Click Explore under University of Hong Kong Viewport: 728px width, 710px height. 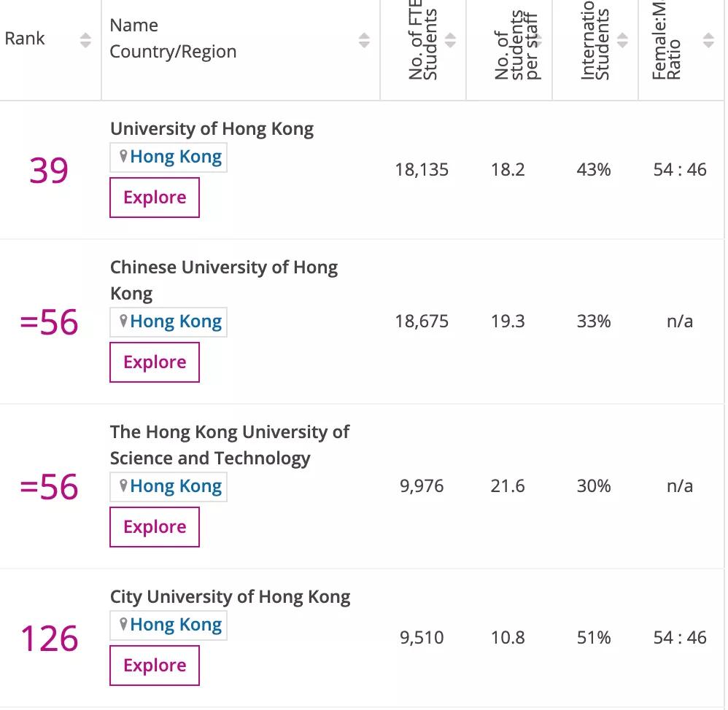pos(154,197)
